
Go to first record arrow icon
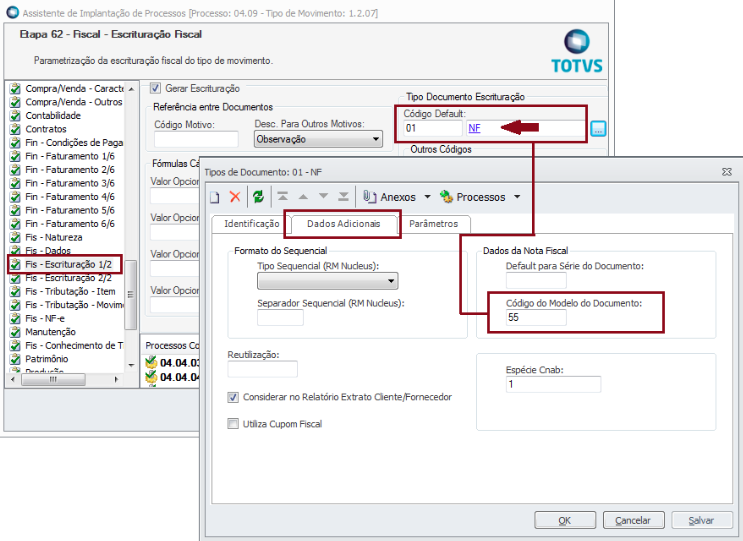[283, 196]
